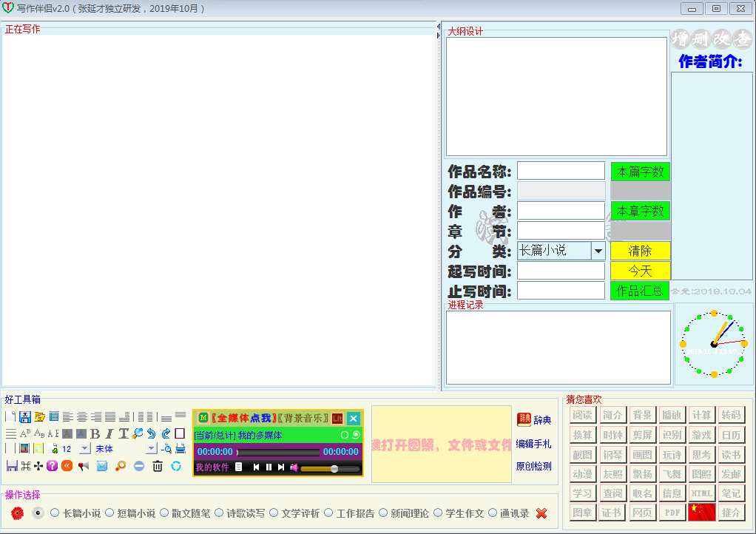
Task: Open the 宋体 font name dropdown
Action: click(x=151, y=449)
